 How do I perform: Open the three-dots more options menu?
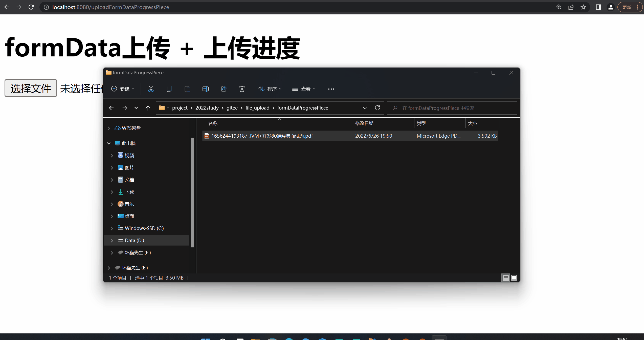pyautogui.click(x=331, y=89)
